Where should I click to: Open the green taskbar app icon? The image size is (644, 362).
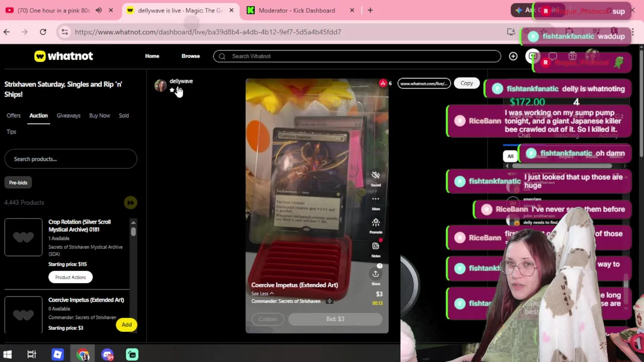click(132, 355)
